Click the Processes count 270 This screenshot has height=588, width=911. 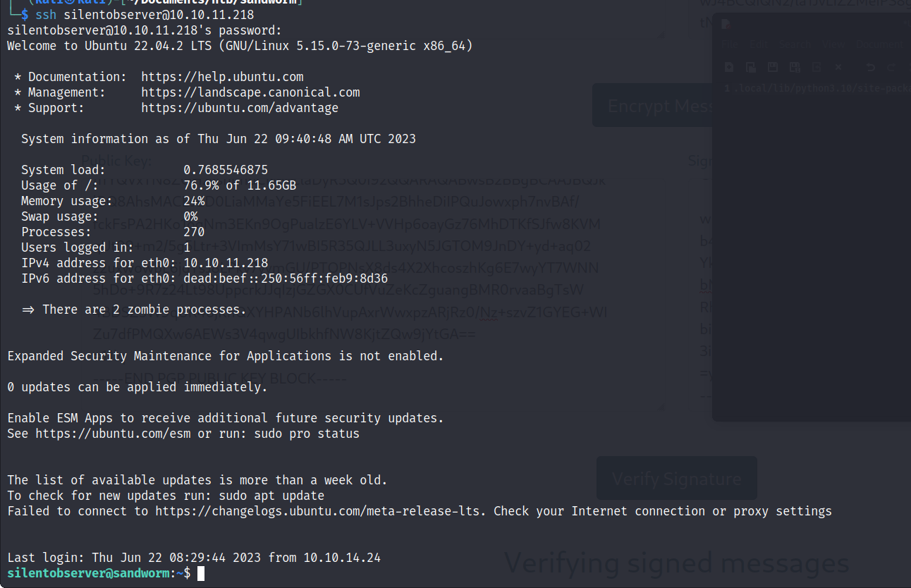pyautogui.click(x=194, y=232)
